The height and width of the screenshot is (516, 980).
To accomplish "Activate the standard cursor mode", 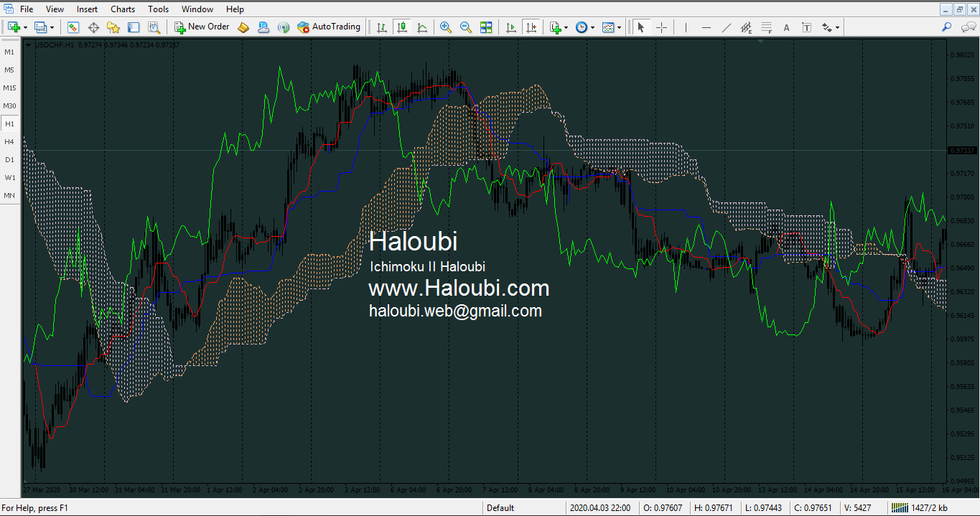I will 641,27.
